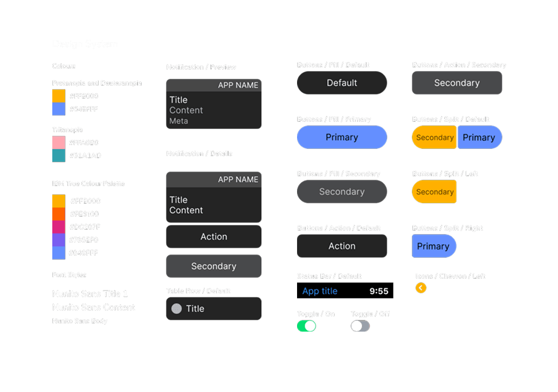Click the black Default pill button
This screenshot has width=558, height=392.
(x=342, y=83)
